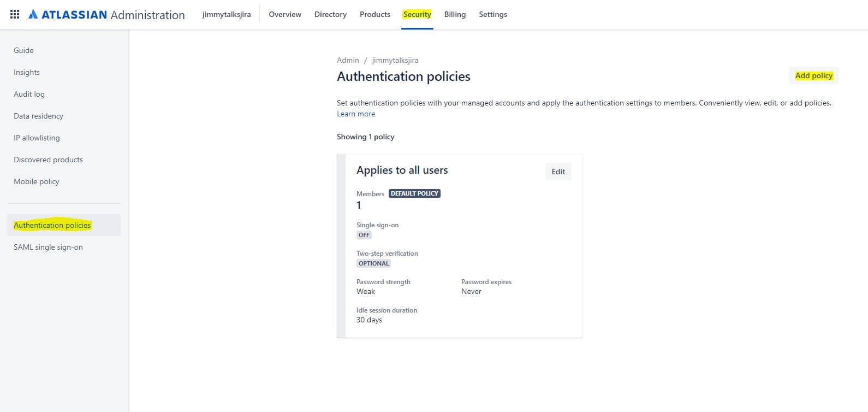Image resolution: width=868 pixels, height=412 pixels.
Task: Click the Admin breadcrumb link
Action: (x=348, y=60)
